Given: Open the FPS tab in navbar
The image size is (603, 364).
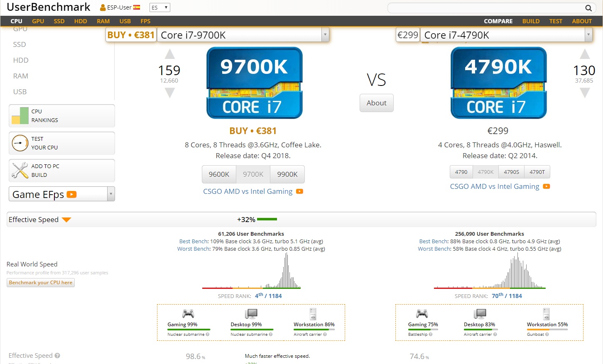Looking at the screenshot, I should [x=145, y=21].
